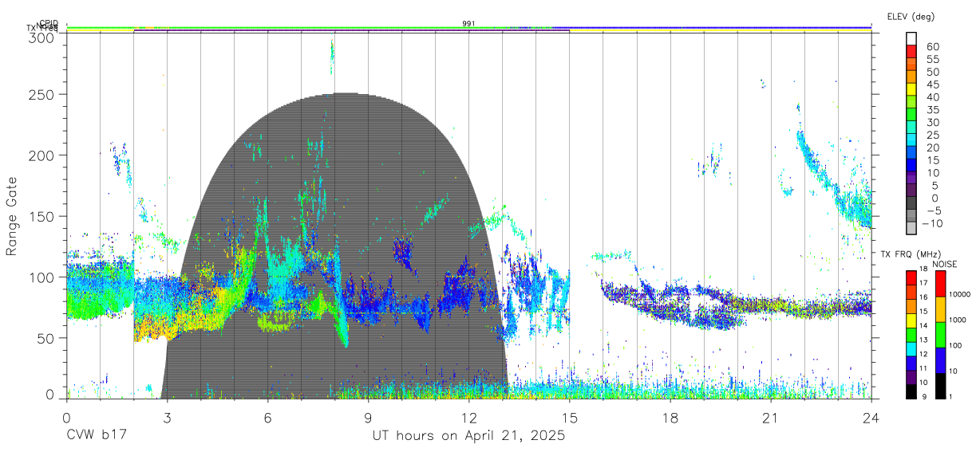Click the white top swatch of the ELEV legend
The height and width of the screenshot is (452, 980).
click(x=911, y=40)
